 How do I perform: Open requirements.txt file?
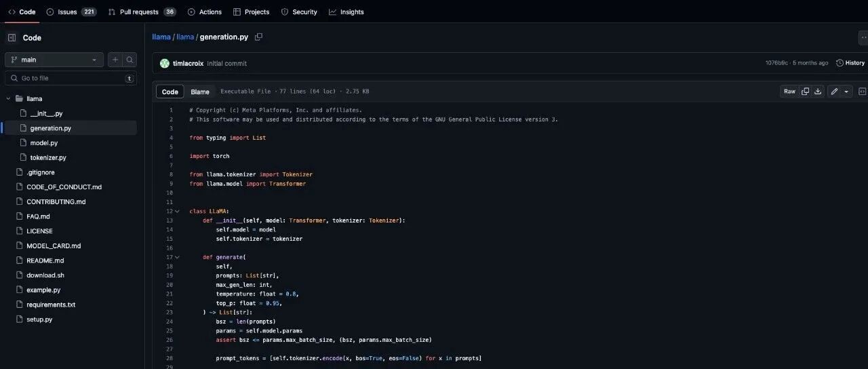(51, 305)
